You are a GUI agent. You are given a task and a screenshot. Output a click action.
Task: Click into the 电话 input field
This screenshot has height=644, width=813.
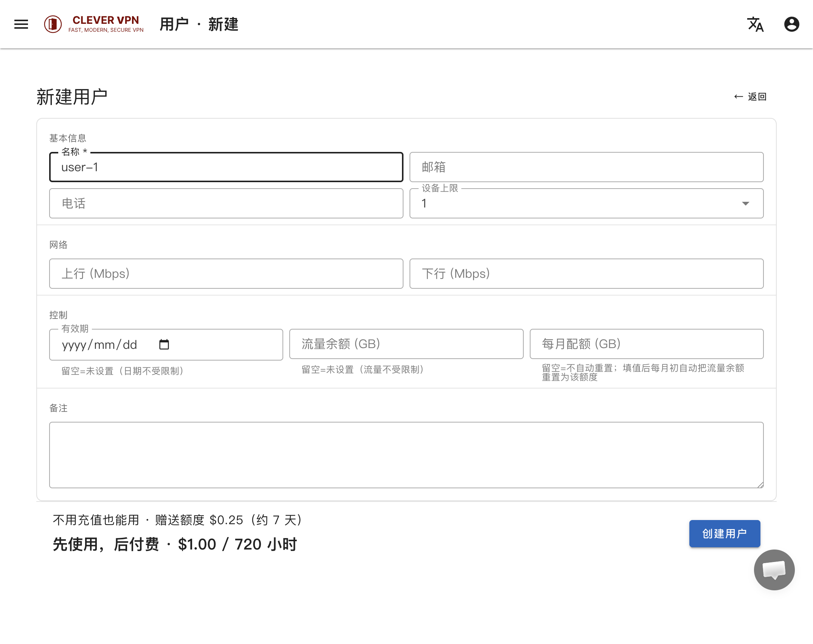(226, 203)
